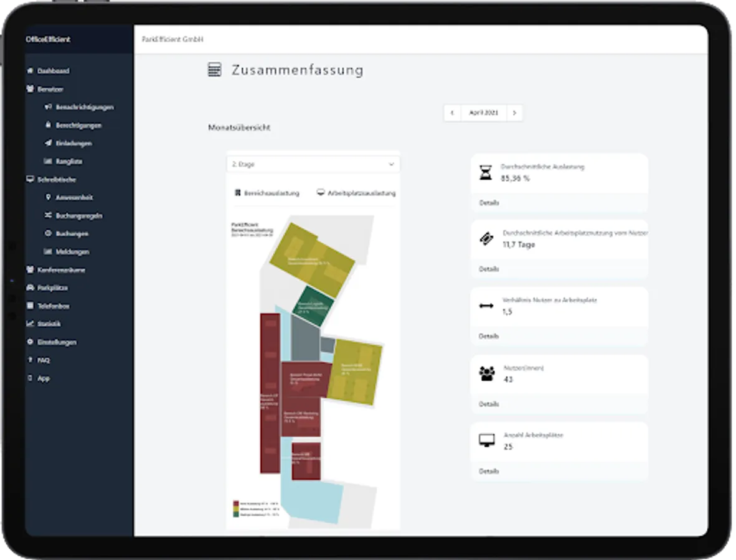This screenshot has height=560, width=736.
Task: Click the Zusammenfassung page title
Action: coord(298,70)
